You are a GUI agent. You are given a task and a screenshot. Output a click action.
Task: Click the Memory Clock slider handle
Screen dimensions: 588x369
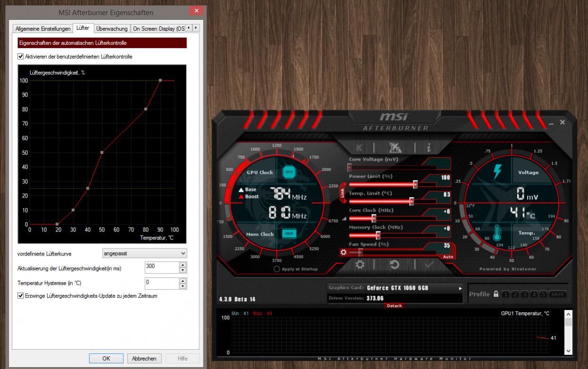378,235
